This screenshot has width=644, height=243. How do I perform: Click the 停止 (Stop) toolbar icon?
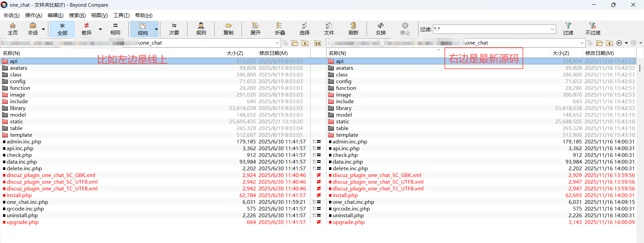(405, 29)
